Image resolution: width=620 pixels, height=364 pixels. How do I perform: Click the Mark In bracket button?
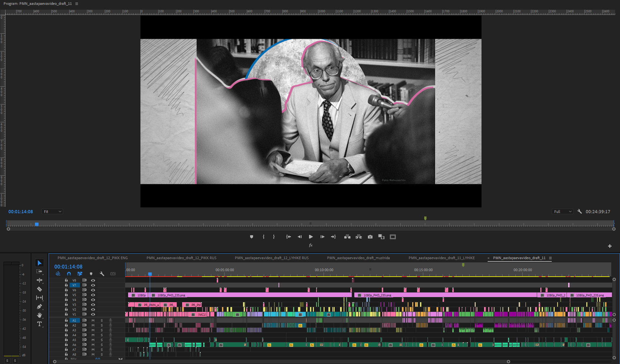[x=263, y=237]
